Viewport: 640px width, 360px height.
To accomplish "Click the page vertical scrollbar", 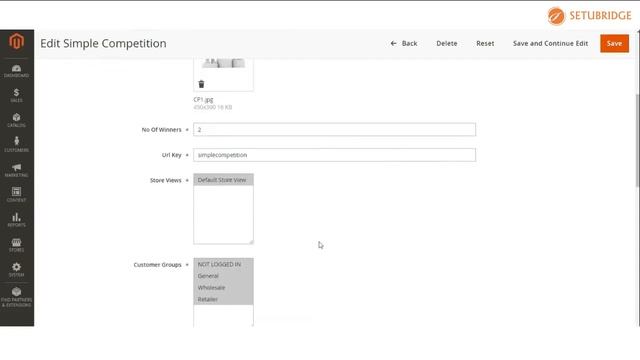I will tap(638, 141).
